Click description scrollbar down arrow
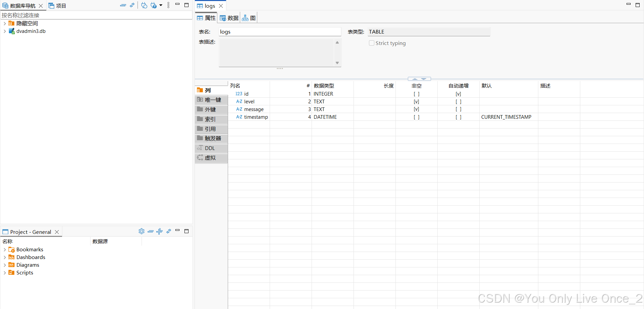The height and width of the screenshot is (309, 644). pos(337,63)
